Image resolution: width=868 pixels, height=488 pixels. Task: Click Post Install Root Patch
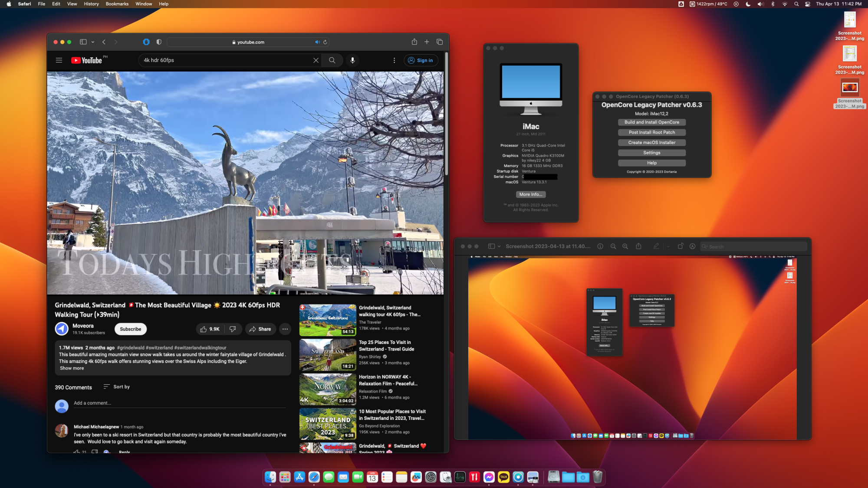(x=652, y=132)
